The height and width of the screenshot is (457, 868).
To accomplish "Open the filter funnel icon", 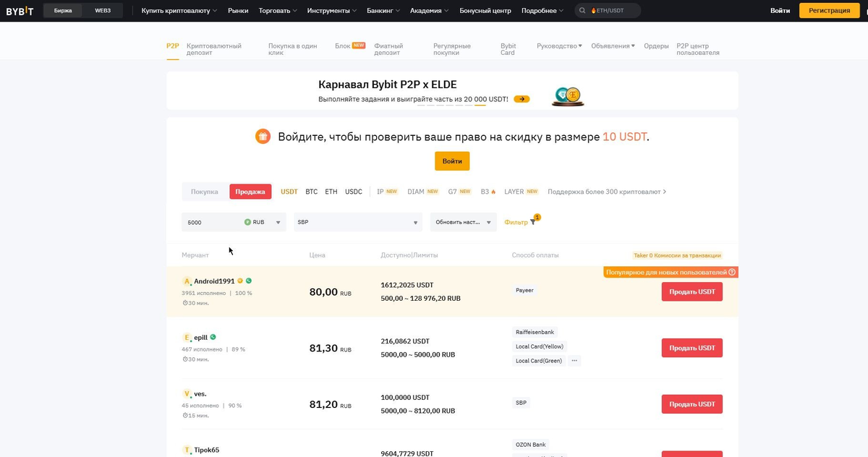I will (x=533, y=222).
